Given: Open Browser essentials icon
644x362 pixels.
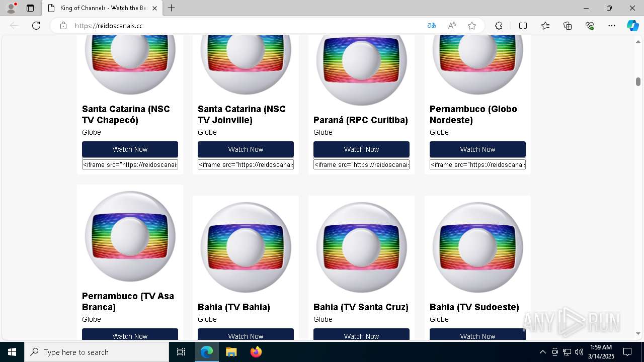Looking at the screenshot, I should tap(590, 26).
